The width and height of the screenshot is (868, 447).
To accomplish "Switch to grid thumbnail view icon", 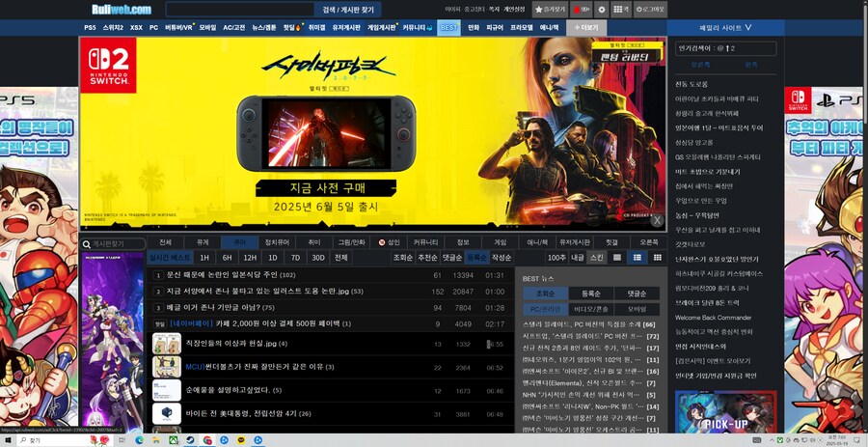I will pos(657,258).
